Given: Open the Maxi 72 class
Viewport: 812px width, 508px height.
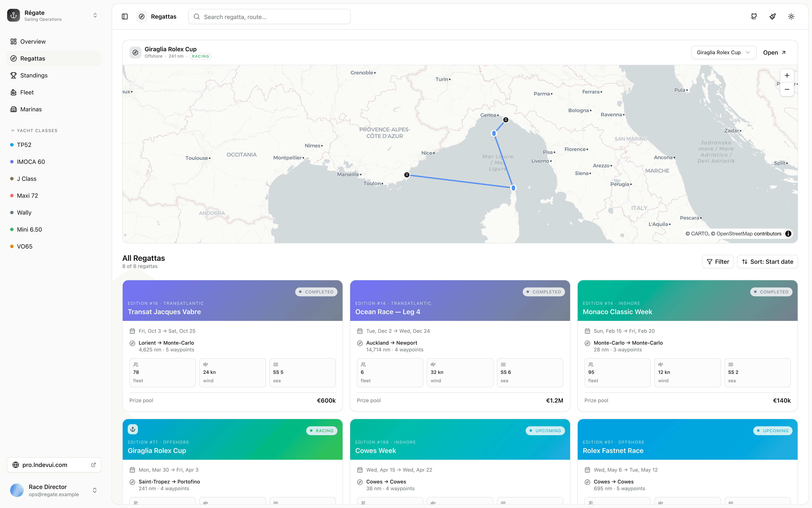Looking at the screenshot, I should pyautogui.click(x=54, y=196).
